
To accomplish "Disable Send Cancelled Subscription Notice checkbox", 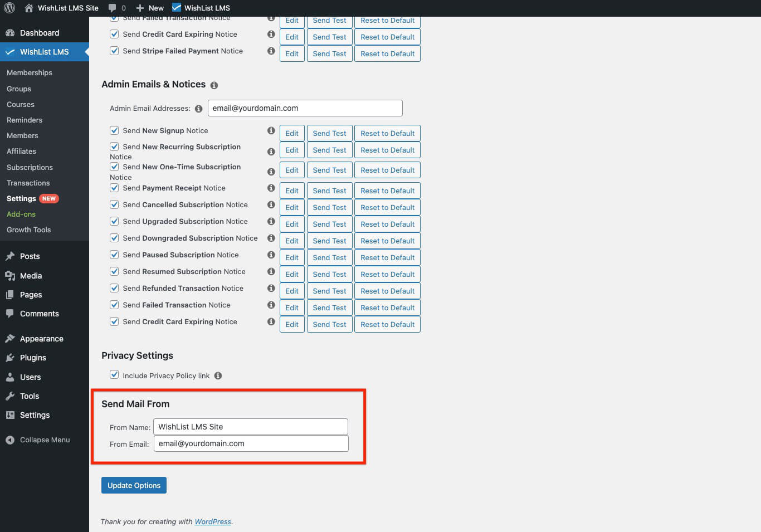I will tap(114, 204).
